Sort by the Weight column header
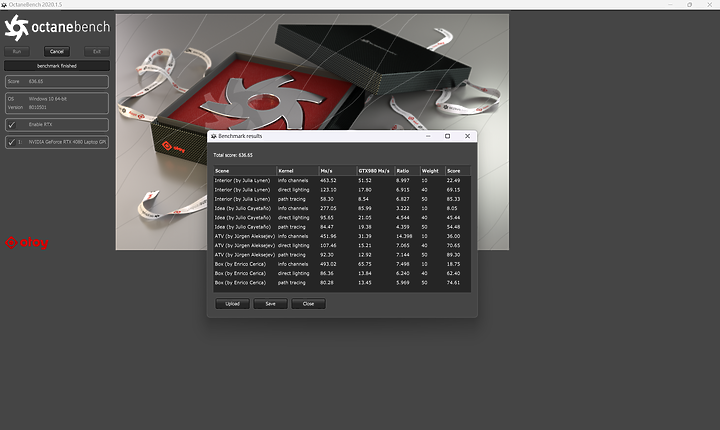The image size is (720, 430). point(433,171)
